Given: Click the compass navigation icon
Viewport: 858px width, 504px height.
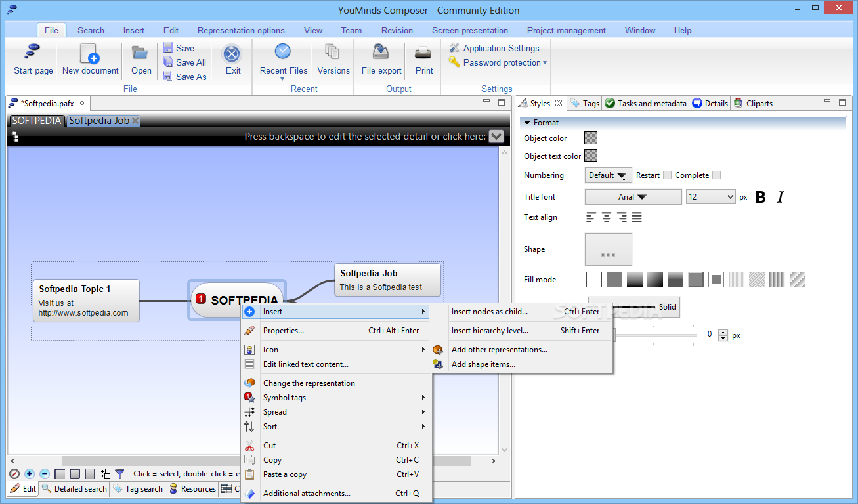Looking at the screenshot, I should [14, 473].
